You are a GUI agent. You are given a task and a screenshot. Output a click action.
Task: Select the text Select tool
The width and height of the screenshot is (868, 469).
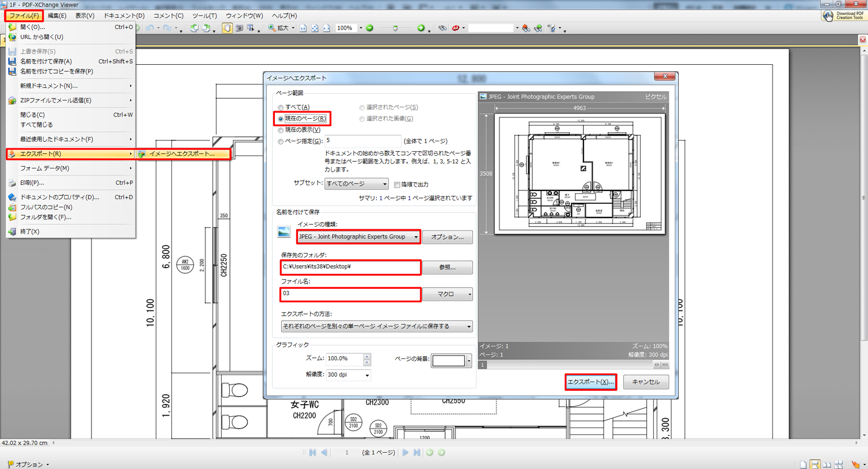coord(251,28)
